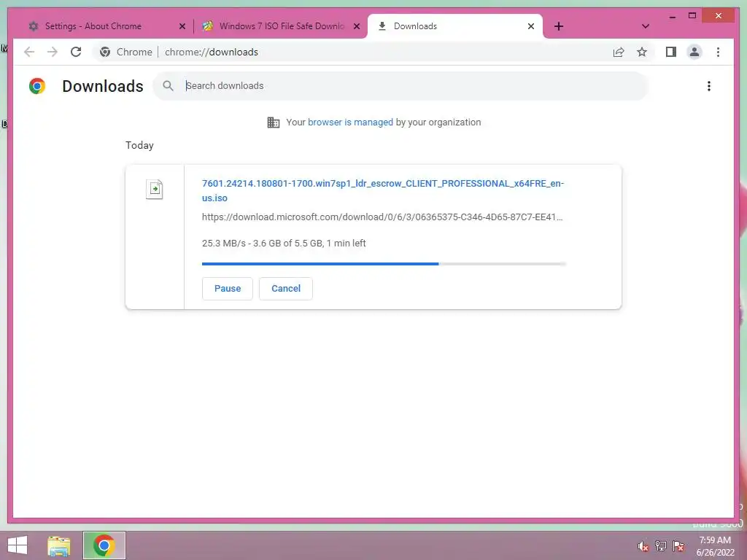Open the Chrome three-dot main menu
747x560 pixels.
[x=718, y=52]
